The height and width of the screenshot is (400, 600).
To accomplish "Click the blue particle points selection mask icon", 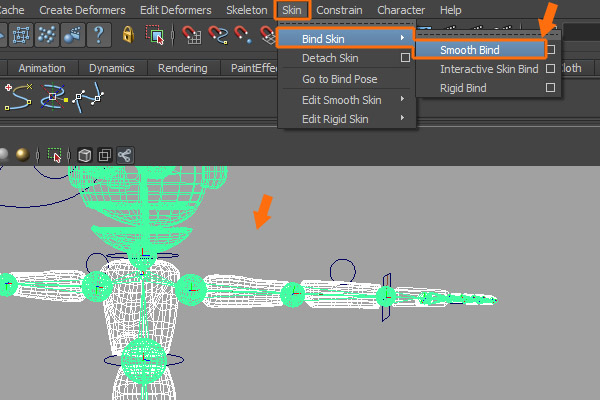I will coord(47,35).
